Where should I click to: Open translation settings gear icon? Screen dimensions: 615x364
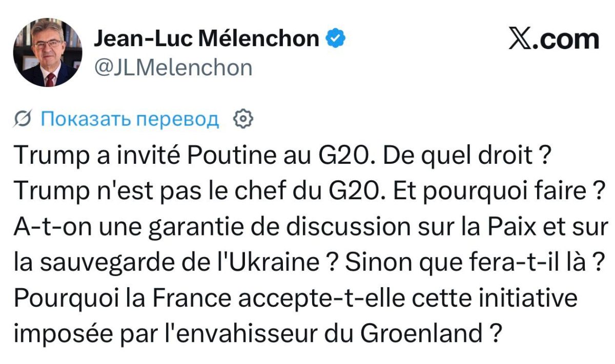pos(243,119)
